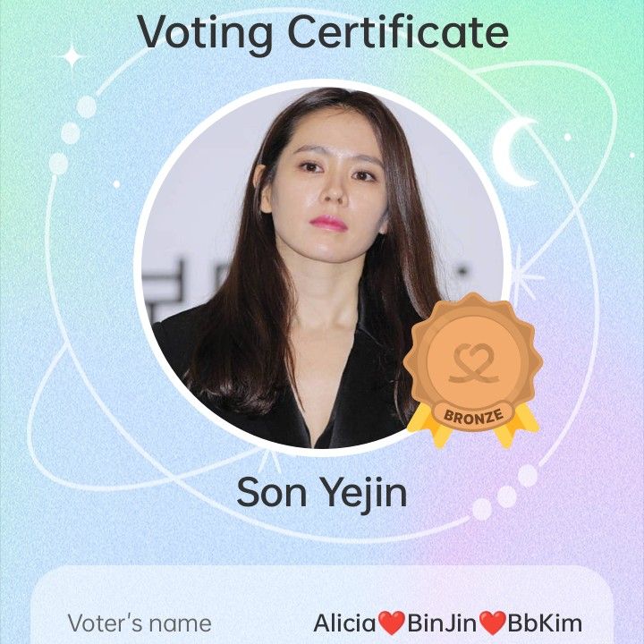The image size is (644, 644).
Task: Click the crescent moon decoration
Action: [514, 151]
